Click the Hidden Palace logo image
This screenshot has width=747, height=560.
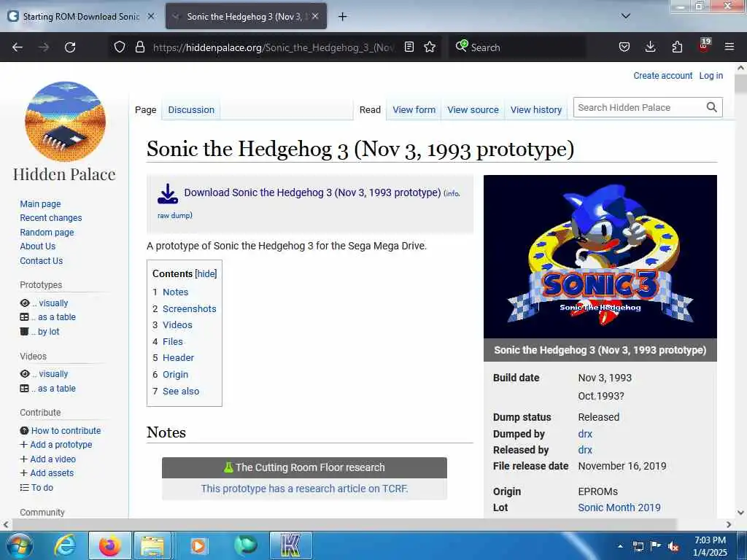point(65,122)
